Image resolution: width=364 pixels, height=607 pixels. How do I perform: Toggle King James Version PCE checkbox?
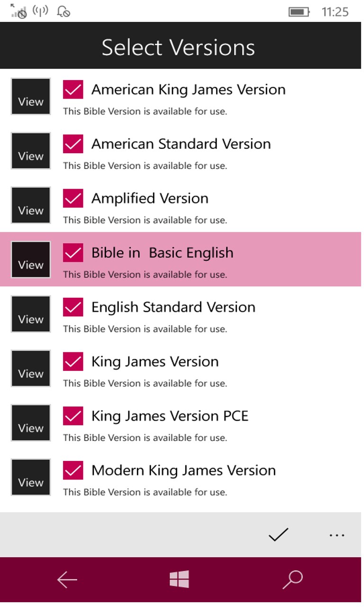coord(73,416)
